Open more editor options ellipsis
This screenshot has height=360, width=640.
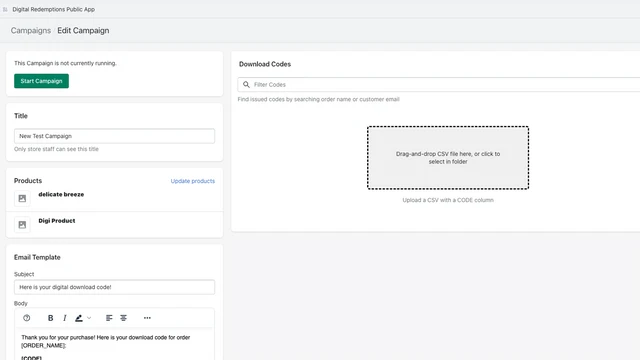[x=147, y=318]
